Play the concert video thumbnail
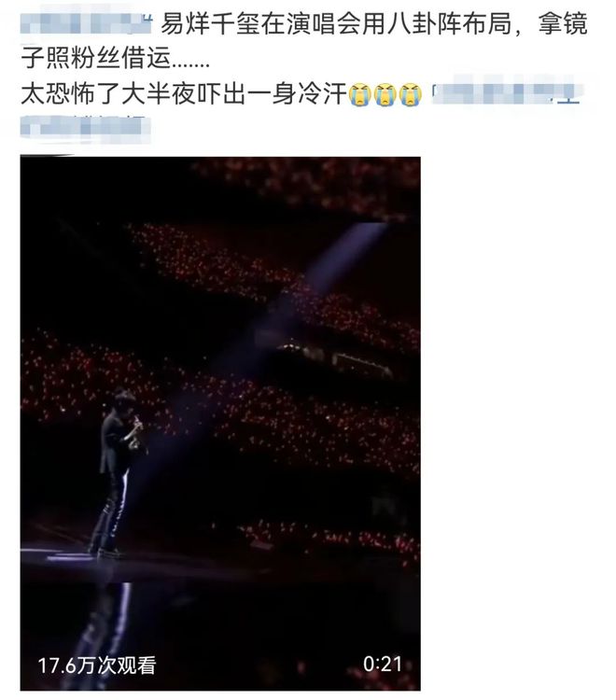This screenshot has height=700, width=616. 220,423
